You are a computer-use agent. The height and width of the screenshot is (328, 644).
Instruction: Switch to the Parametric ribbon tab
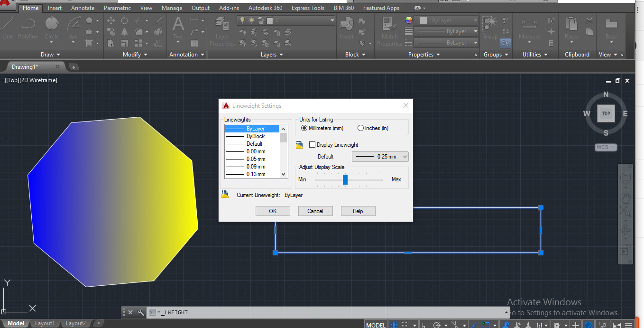pos(117,8)
